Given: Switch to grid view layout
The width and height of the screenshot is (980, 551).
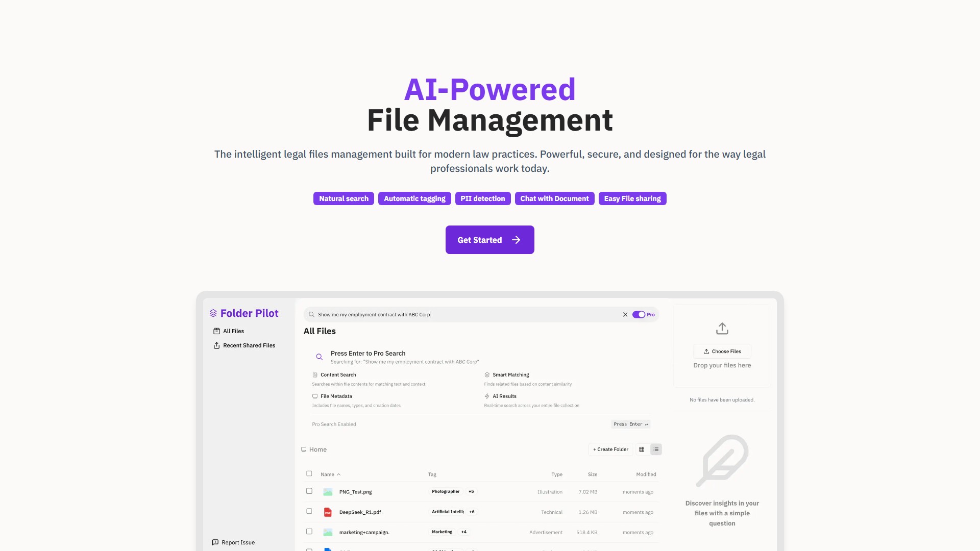Looking at the screenshot, I should click(642, 449).
